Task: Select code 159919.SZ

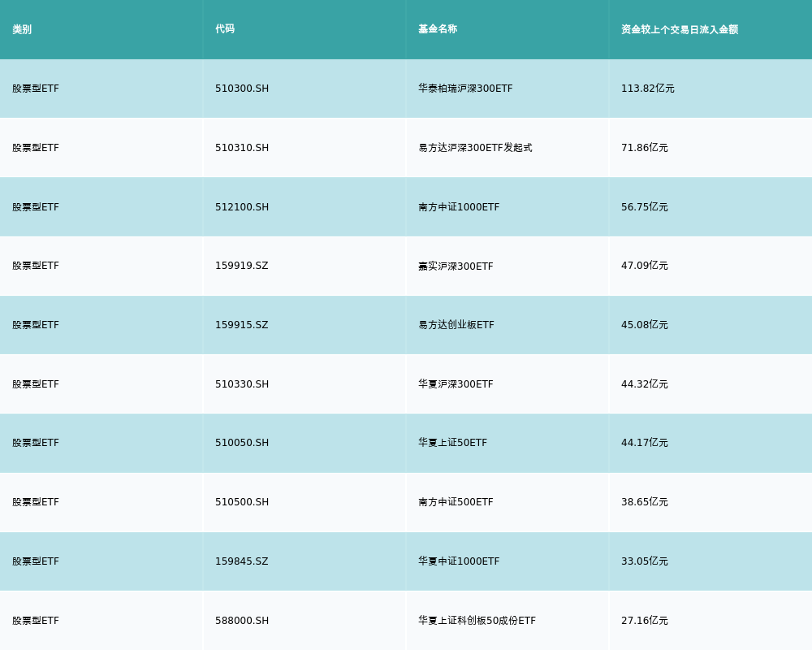Action: point(241,266)
